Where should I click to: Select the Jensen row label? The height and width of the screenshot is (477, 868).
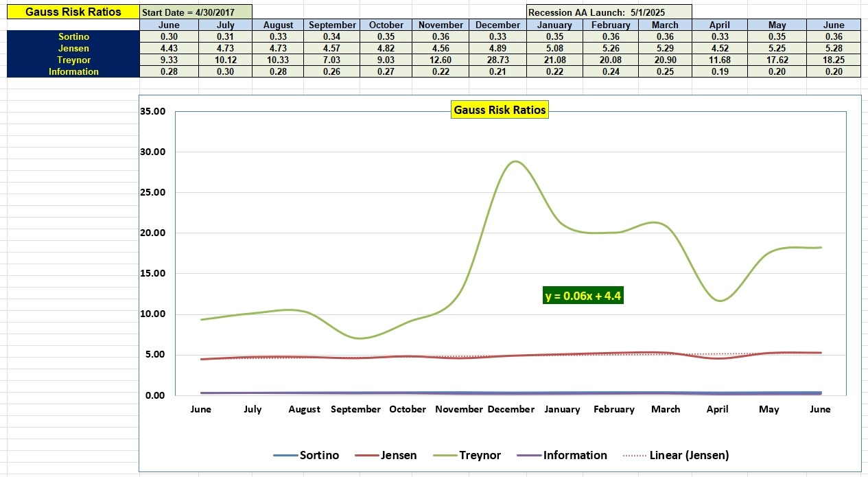(x=73, y=48)
